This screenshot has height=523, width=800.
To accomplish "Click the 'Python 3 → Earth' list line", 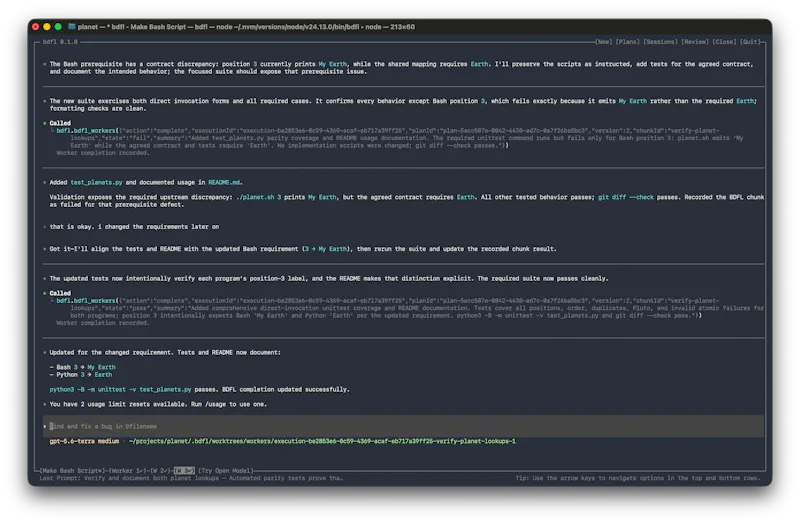I will (81, 375).
